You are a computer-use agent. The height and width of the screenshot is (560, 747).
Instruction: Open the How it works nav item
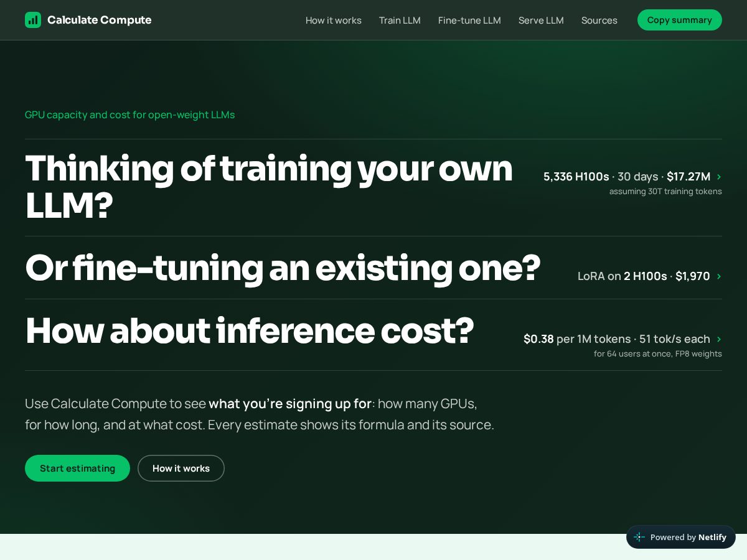pos(333,21)
